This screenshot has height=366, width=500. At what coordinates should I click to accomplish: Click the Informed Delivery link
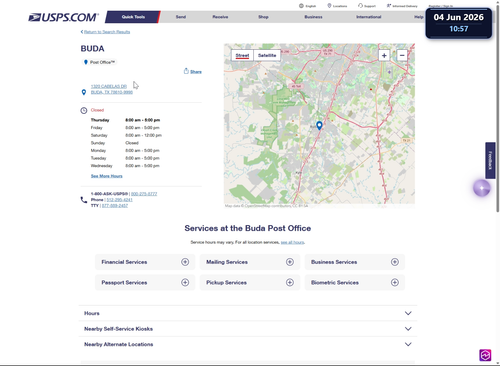[405, 6]
